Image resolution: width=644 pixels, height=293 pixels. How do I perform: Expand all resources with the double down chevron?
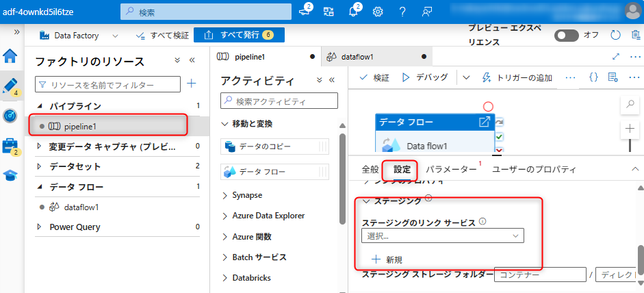tap(177, 60)
